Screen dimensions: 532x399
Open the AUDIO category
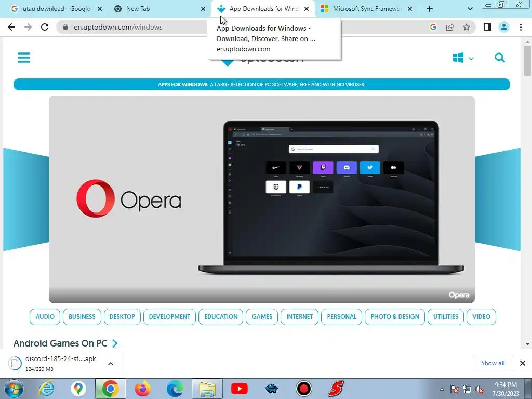coord(45,316)
